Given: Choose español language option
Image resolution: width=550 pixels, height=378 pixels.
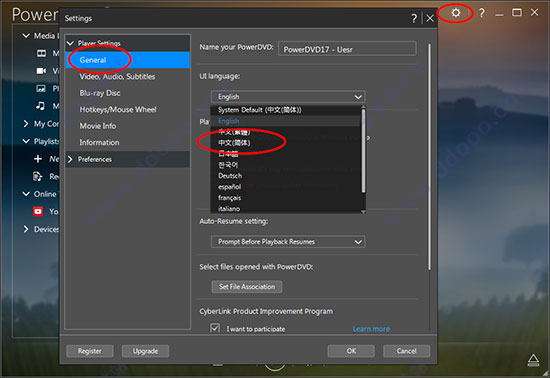Looking at the screenshot, I should (286, 187).
